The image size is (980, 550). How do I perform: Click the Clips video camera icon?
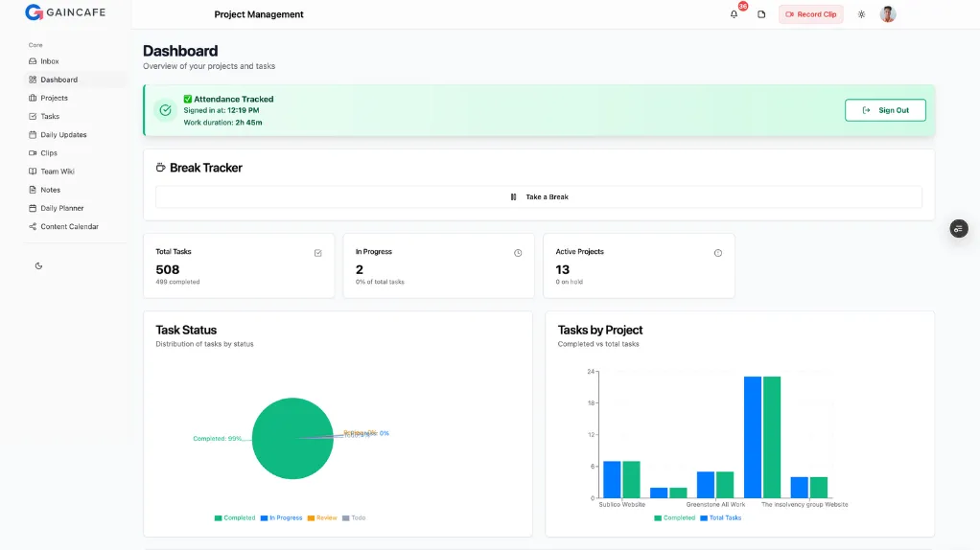coord(33,153)
